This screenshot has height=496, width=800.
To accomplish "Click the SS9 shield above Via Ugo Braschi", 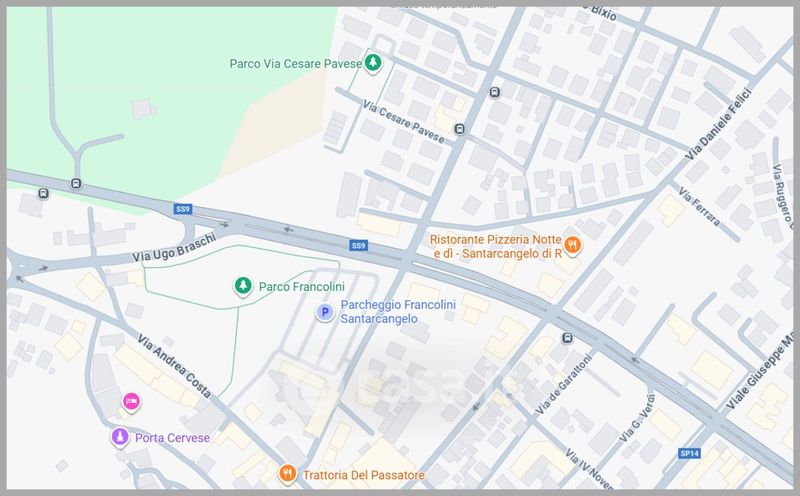I will 182,209.
